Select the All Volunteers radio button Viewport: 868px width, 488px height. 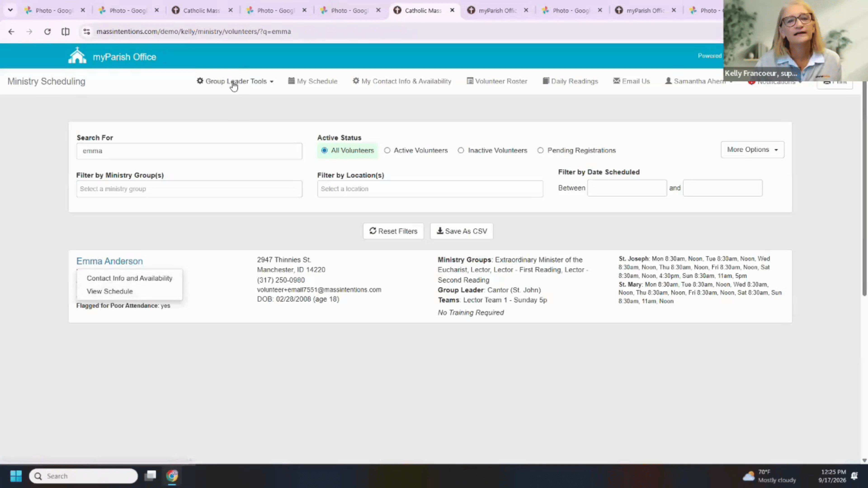click(x=324, y=150)
